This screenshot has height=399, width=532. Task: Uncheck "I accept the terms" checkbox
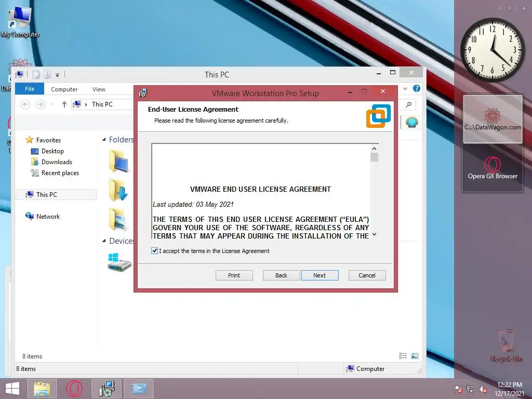click(x=154, y=251)
